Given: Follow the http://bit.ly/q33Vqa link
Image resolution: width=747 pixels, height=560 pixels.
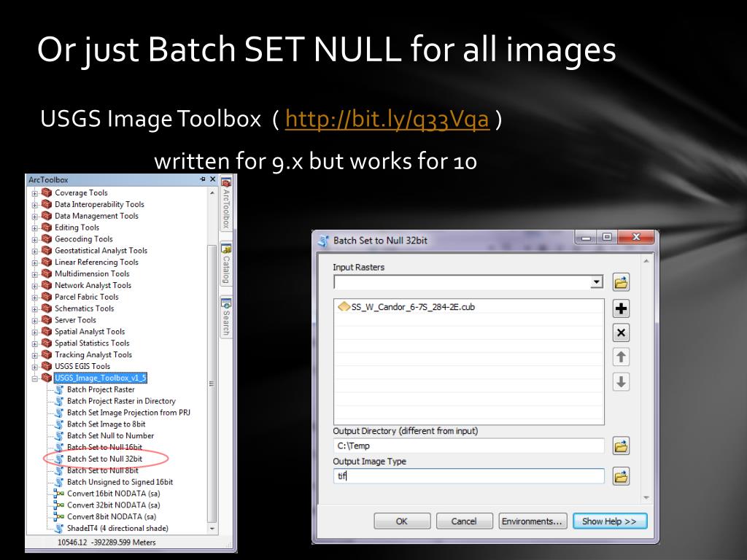Looking at the screenshot, I should 387,119.
